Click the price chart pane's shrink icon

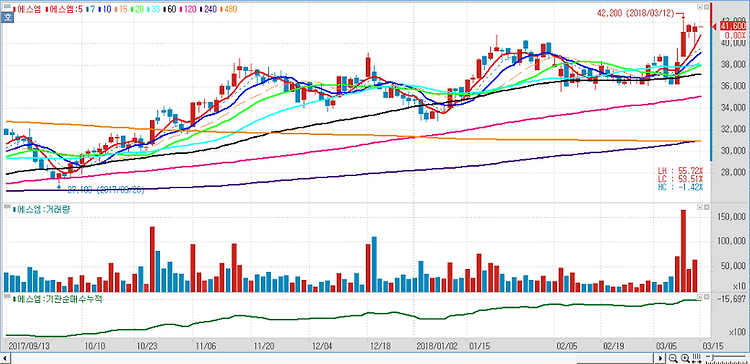tap(700, 7)
